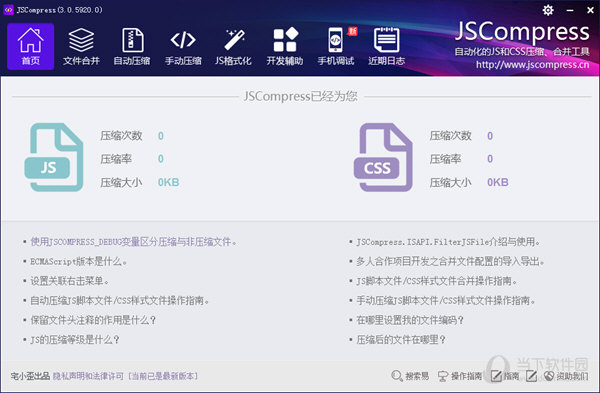The width and height of the screenshot is (600, 393).
Task: Open the 近期日志 recent logs section
Action: pyautogui.click(x=386, y=46)
